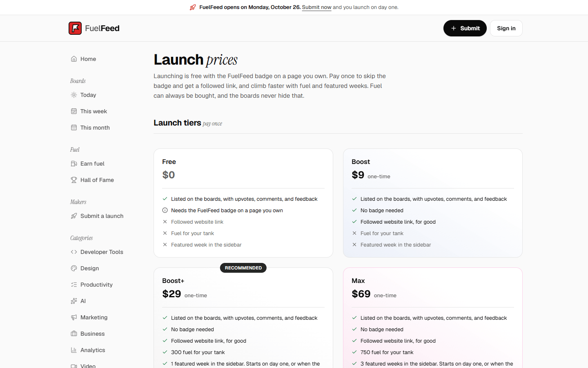Click the Boost tier $9 price

358,175
